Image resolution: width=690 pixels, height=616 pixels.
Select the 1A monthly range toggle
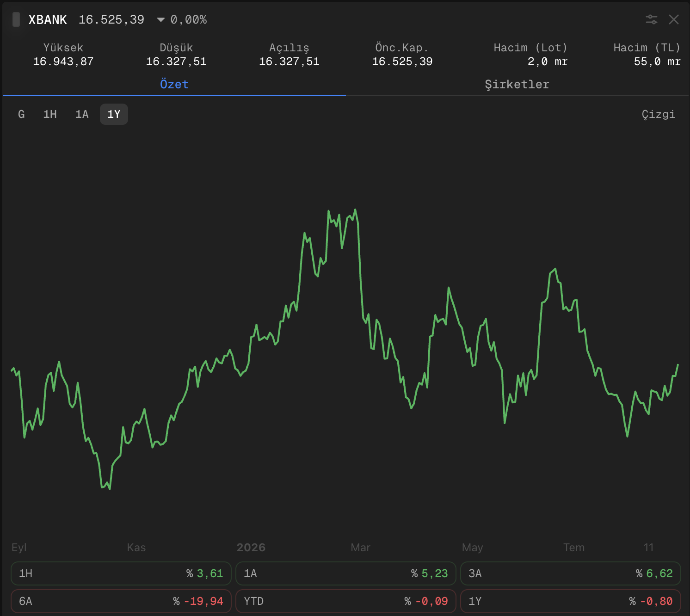(x=82, y=114)
